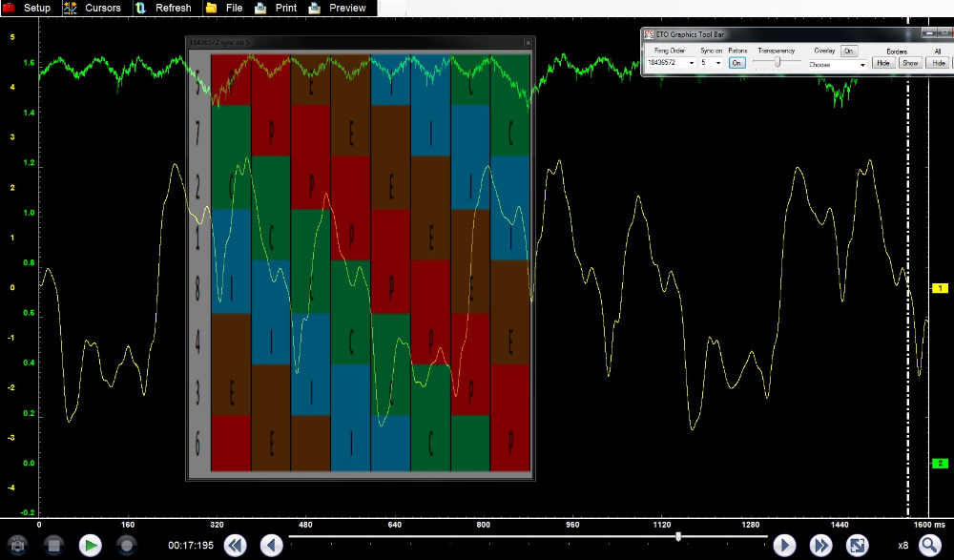This screenshot has height=560, width=954.
Task: Open the Sync on cylinder dropdown
Action: pyautogui.click(x=711, y=63)
